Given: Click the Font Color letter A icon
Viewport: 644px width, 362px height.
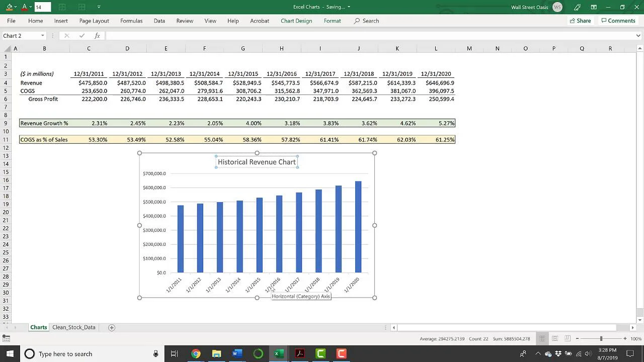Looking at the screenshot, I should (x=24, y=7).
